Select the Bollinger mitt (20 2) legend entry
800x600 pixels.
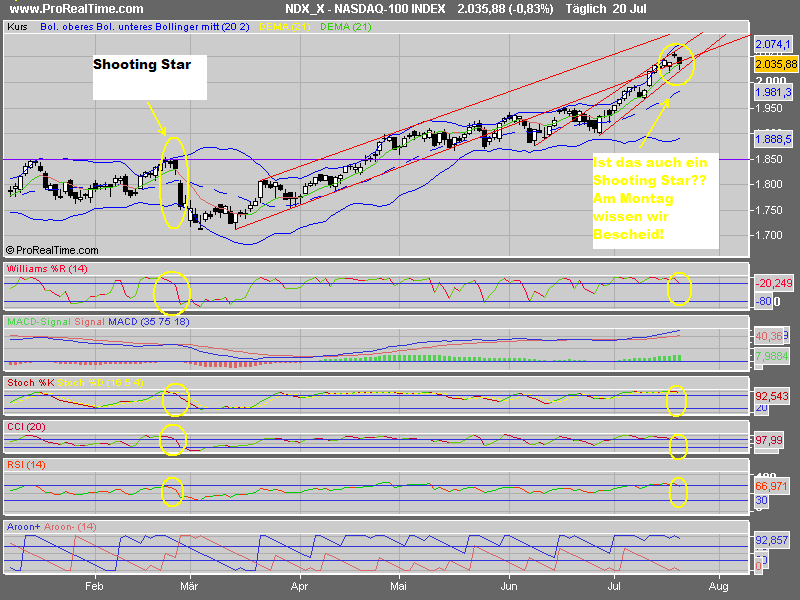(199, 27)
